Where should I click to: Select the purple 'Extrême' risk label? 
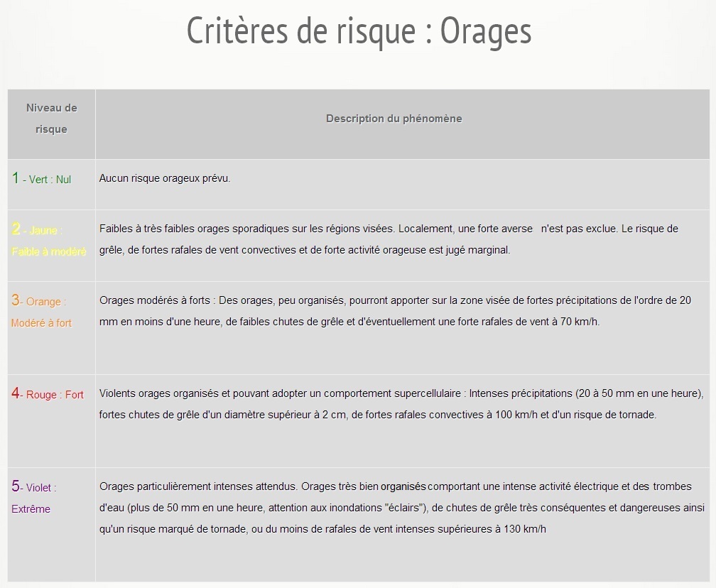[x=31, y=509]
